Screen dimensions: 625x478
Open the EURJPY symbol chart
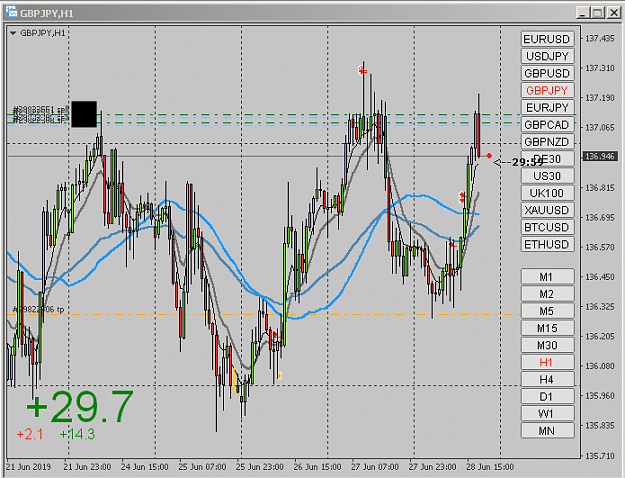pyautogui.click(x=547, y=108)
